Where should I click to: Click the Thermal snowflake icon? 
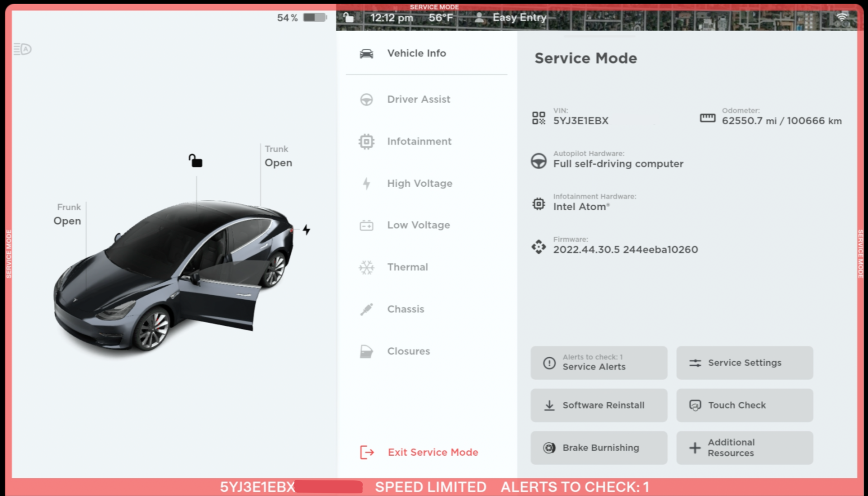click(366, 267)
